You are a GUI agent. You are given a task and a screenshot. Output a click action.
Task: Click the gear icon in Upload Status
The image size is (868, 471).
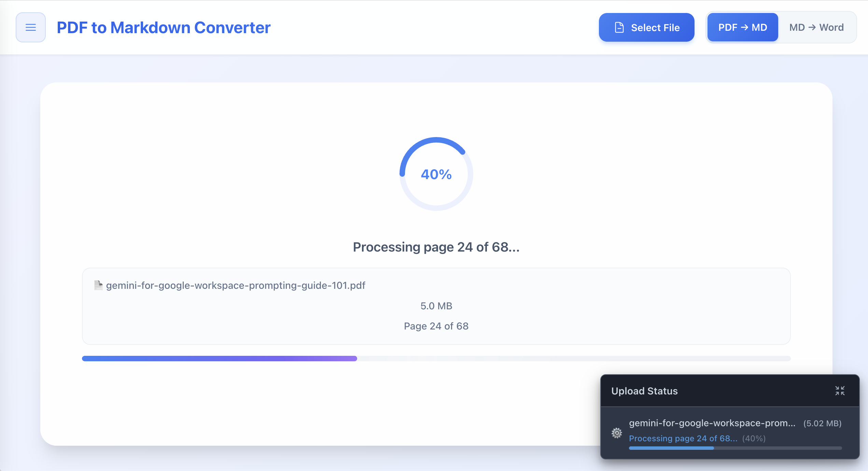click(617, 433)
